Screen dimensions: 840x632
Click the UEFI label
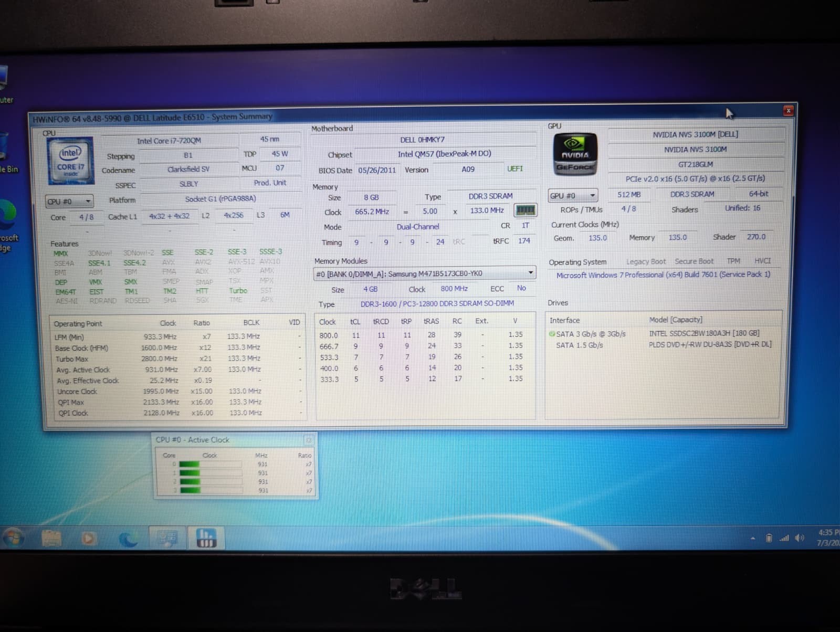point(515,168)
